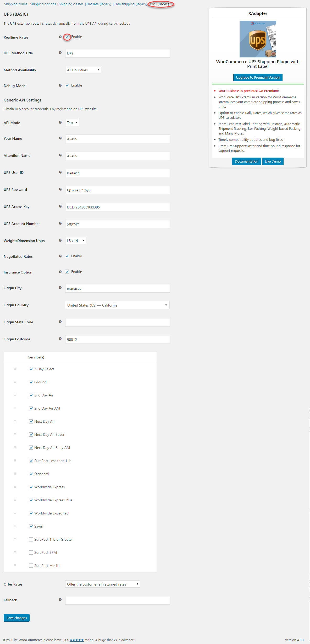Image resolution: width=310 pixels, height=644 pixels.
Task: Open Shipping classes tab
Action: [x=71, y=4]
